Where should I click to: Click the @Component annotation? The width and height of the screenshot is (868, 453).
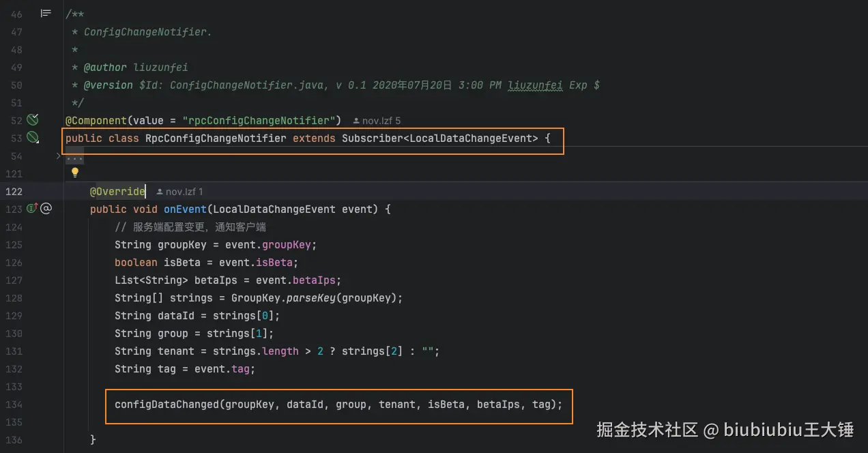96,121
